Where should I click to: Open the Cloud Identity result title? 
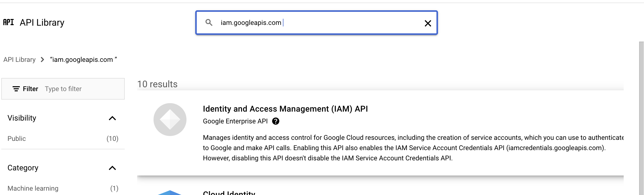(229, 193)
